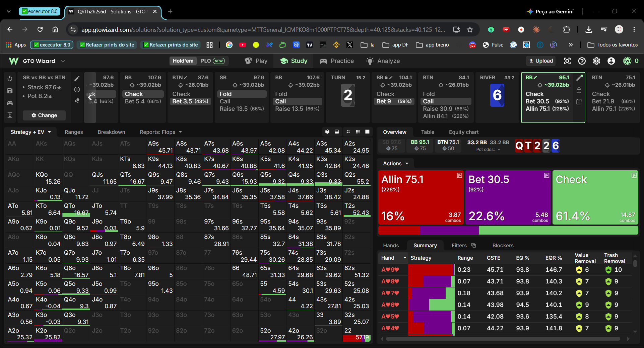Open the Analyze section
Image resolution: width=644 pixels, height=348 pixels.
(383, 61)
